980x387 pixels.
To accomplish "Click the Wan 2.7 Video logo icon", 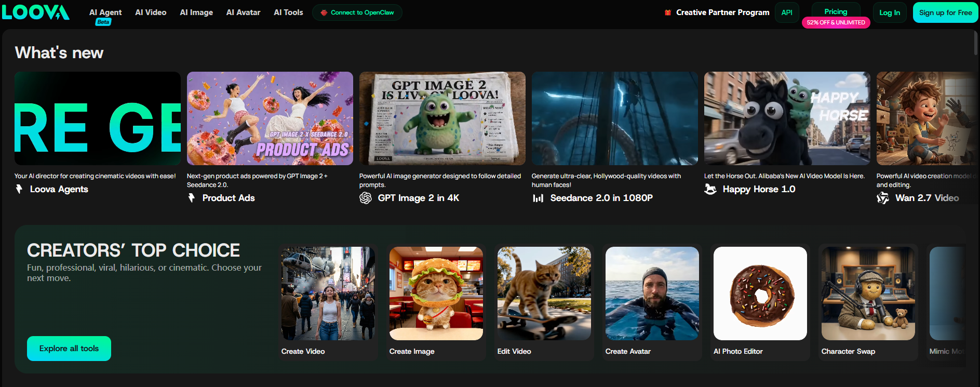I will 883,198.
